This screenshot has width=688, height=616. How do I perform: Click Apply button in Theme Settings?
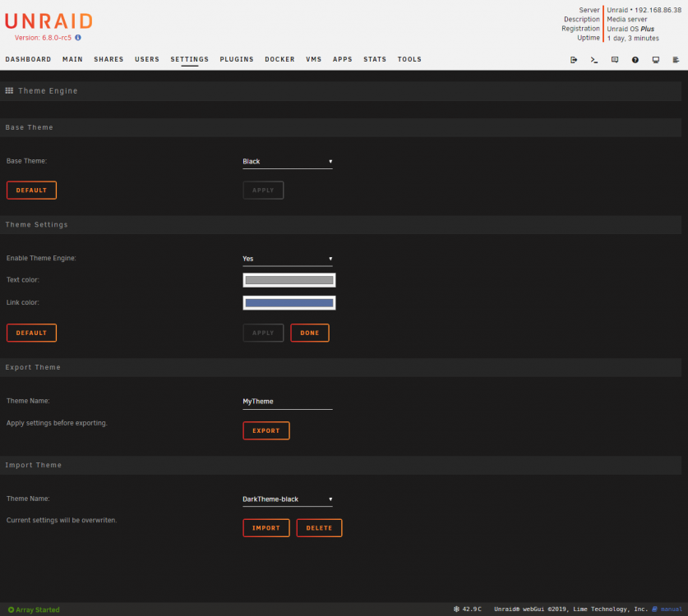pyautogui.click(x=263, y=333)
